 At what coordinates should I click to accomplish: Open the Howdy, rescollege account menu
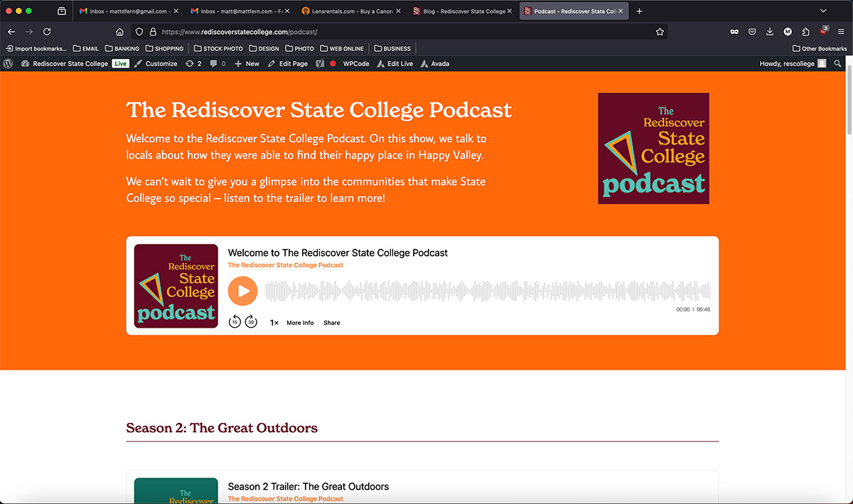tap(793, 63)
